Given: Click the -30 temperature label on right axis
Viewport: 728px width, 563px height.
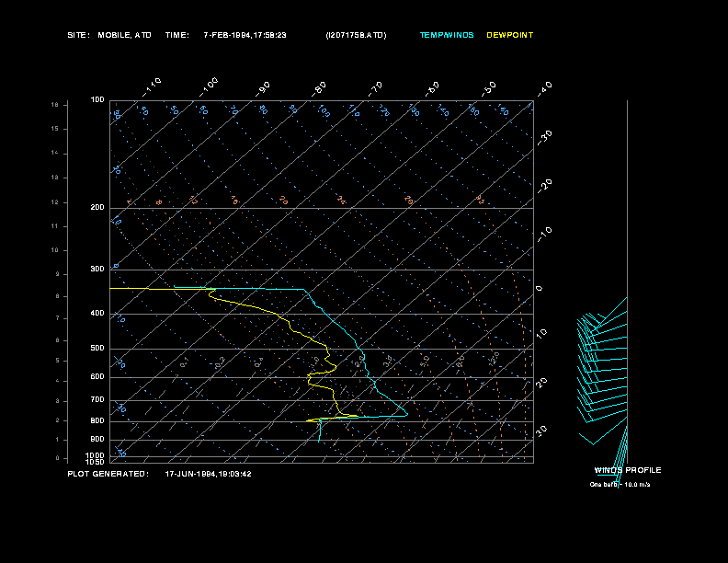Looking at the screenshot, I should click(544, 138).
